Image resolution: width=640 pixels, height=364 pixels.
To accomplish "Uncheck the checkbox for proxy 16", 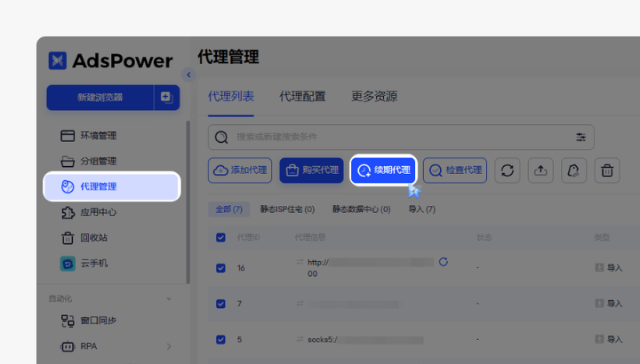I will tap(220, 268).
